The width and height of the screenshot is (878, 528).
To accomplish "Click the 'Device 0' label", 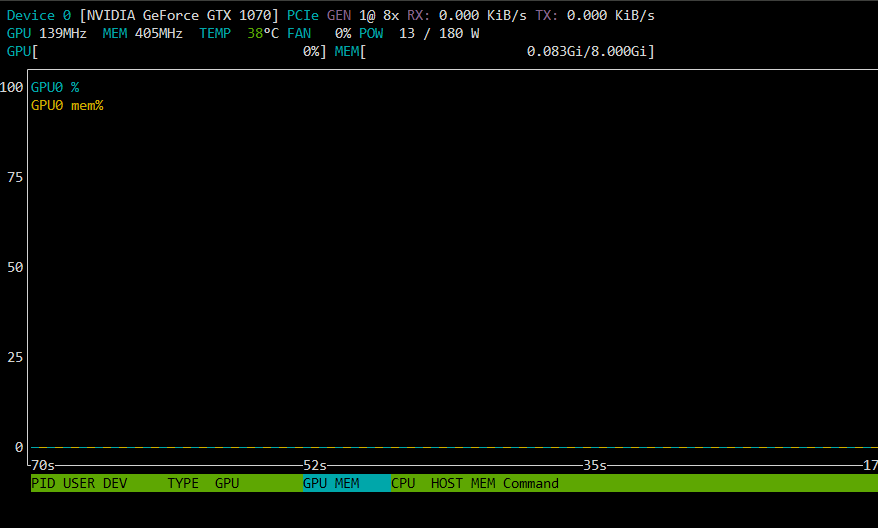I will [39, 16].
